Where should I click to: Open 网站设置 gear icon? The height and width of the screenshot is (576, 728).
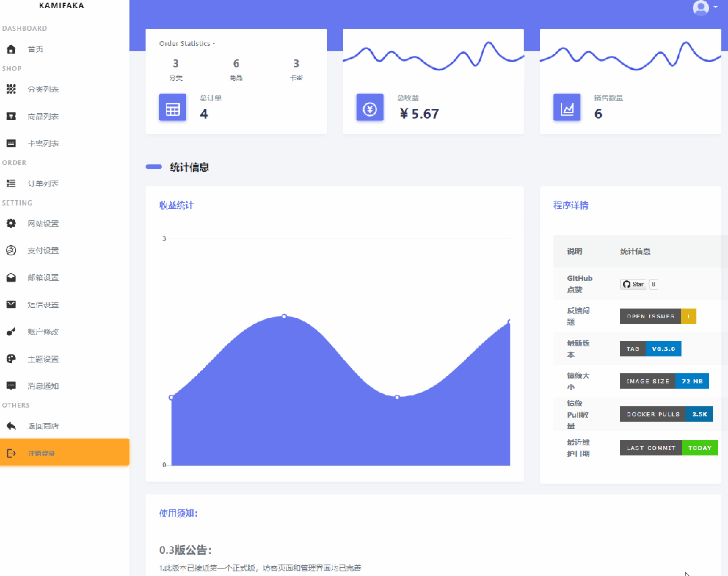(x=11, y=223)
